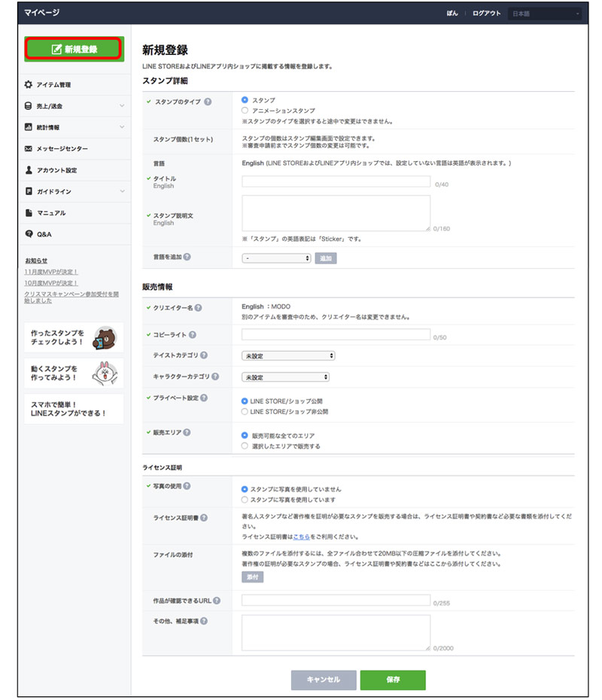Click the アカウント設定 person icon
This screenshot has width=602, height=700.
click(x=28, y=168)
